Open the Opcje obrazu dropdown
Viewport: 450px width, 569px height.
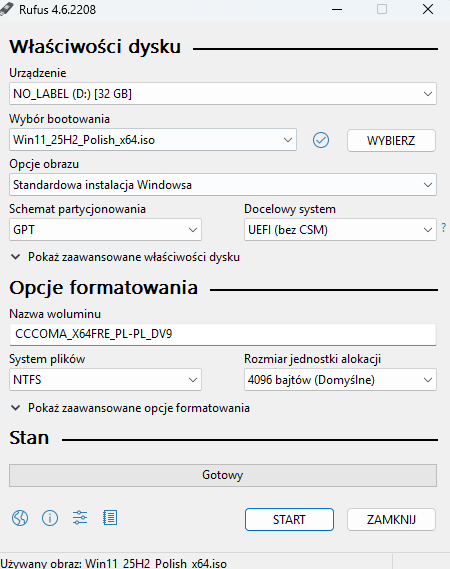coord(223,185)
